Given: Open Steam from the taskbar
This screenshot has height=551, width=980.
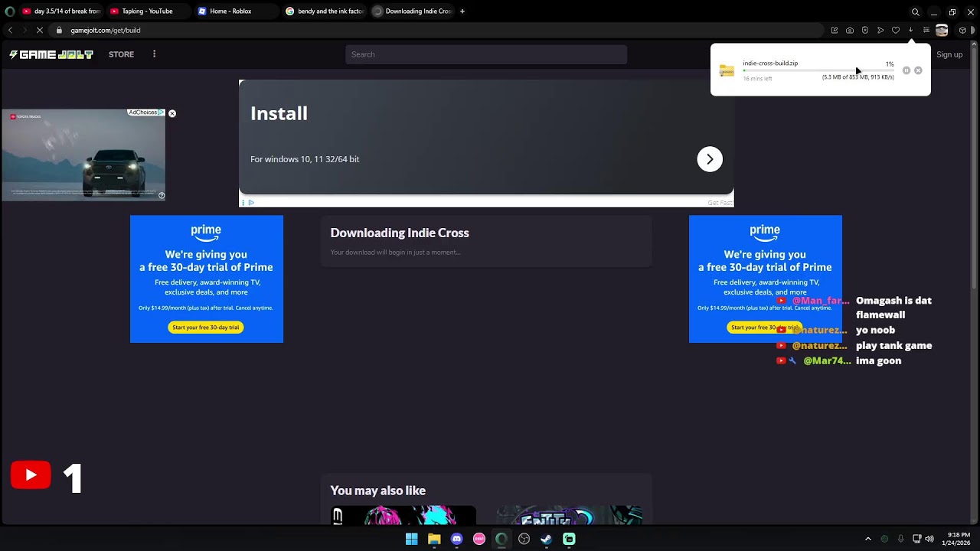Looking at the screenshot, I should point(546,539).
